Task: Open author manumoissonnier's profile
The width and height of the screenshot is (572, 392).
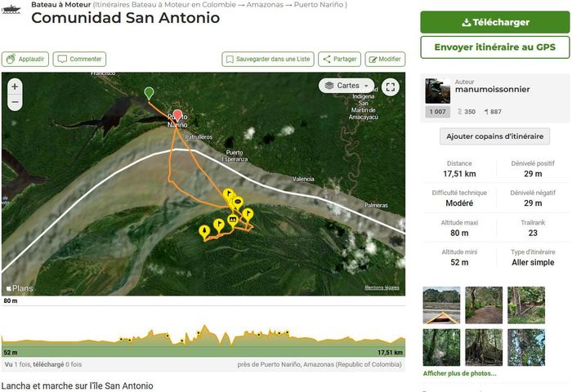Action: point(492,89)
